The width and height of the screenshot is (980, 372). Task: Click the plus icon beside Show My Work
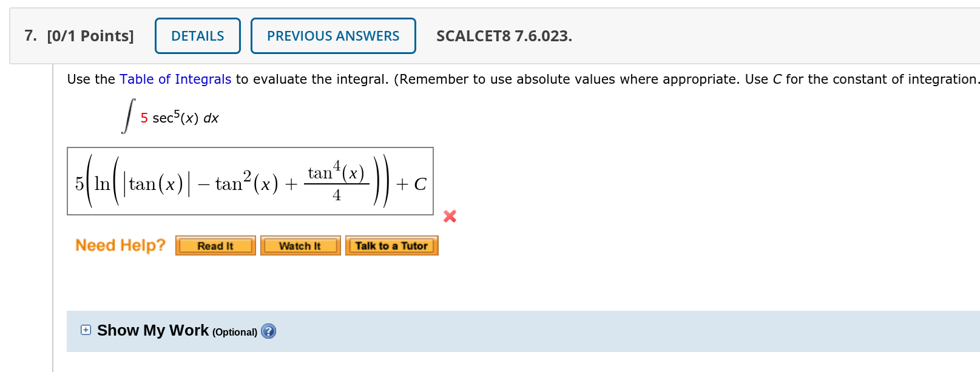click(x=86, y=330)
